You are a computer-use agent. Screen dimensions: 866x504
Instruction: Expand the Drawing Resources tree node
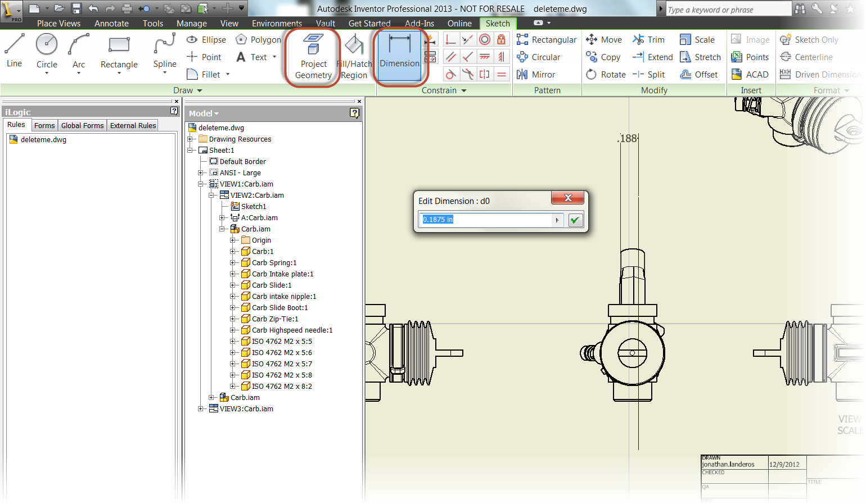coord(191,139)
